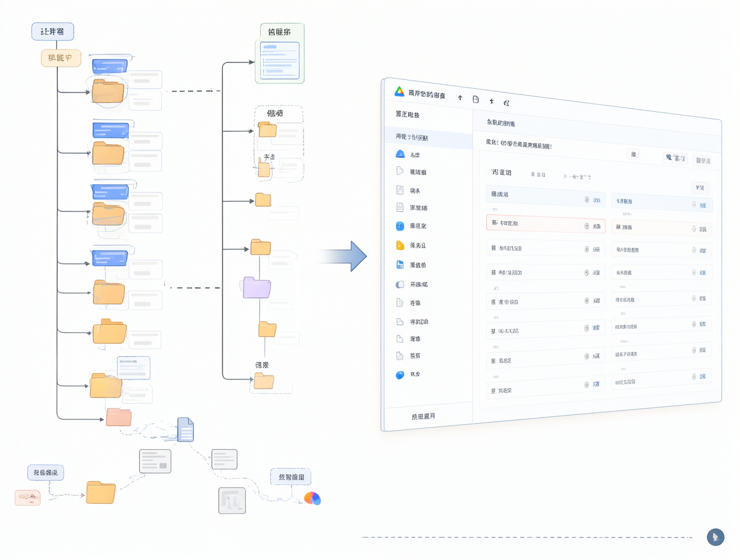Click the footer label at window sidebar bottom

423,417
